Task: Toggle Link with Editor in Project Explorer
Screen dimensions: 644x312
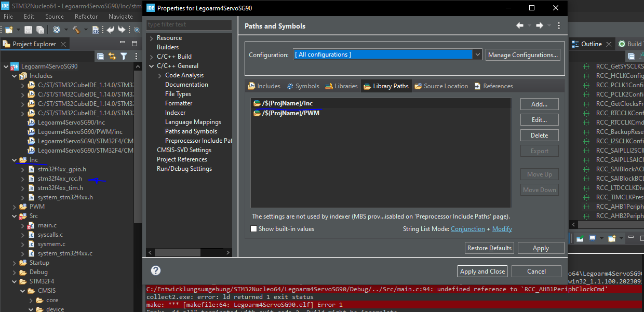Action: 112,56
